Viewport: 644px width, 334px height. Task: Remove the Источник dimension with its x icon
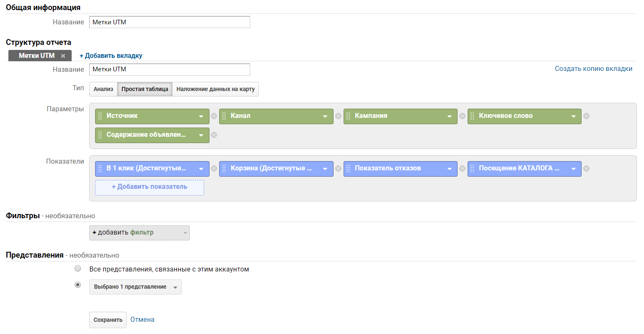214,116
